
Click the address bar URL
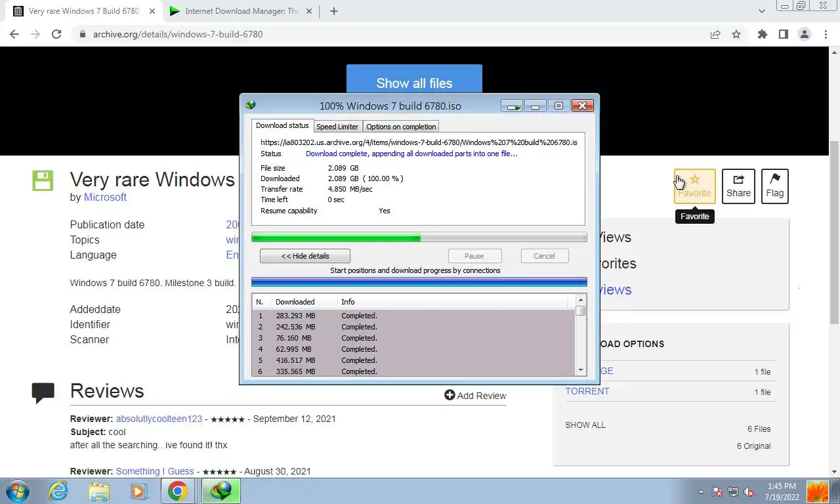pos(178,34)
